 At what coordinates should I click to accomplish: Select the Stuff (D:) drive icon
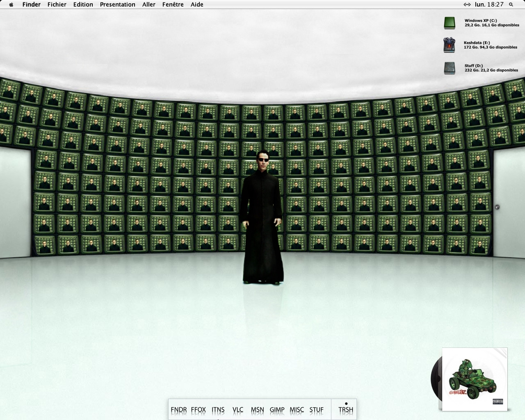tap(450, 68)
